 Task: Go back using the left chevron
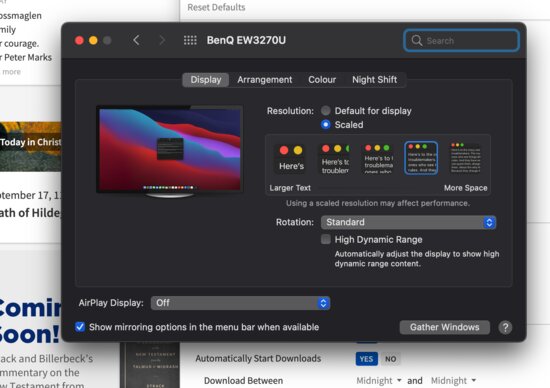(136, 40)
